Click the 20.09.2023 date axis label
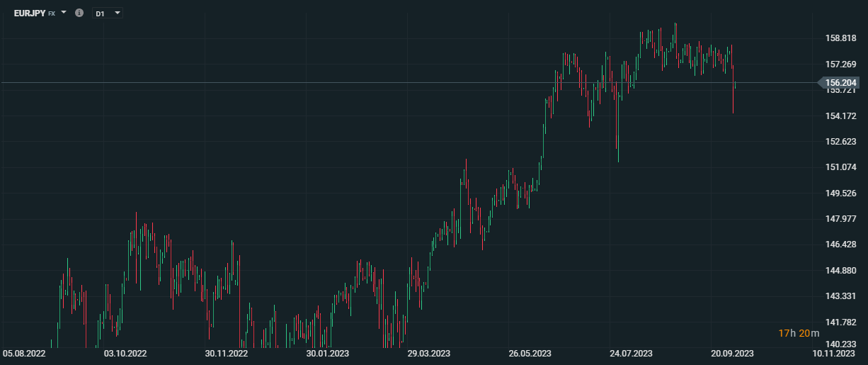This screenshot has width=868, height=365. [x=733, y=353]
